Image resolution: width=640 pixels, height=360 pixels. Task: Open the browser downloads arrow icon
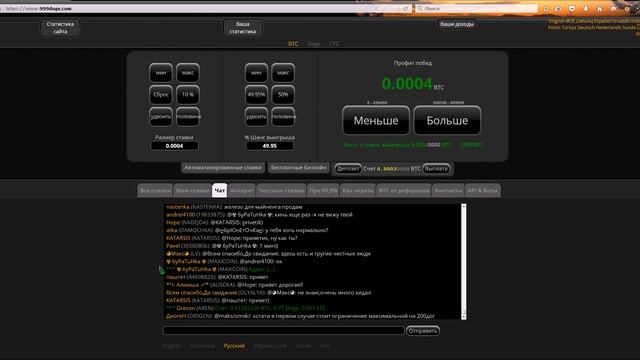[x=586, y=9]
